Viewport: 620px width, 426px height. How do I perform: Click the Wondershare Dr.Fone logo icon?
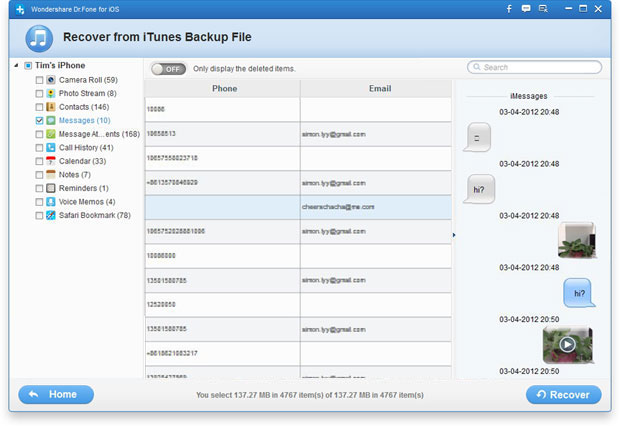(x=20, y=9)
